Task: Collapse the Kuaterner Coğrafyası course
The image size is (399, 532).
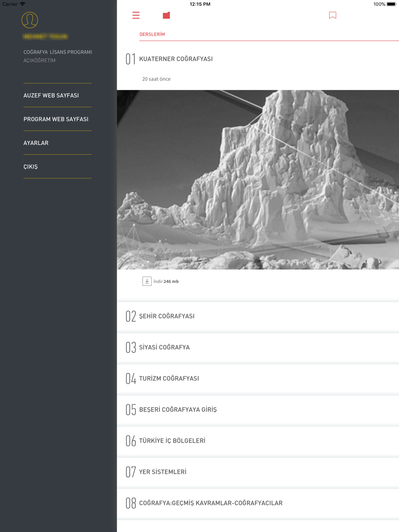Action: (x=176, y=59)
